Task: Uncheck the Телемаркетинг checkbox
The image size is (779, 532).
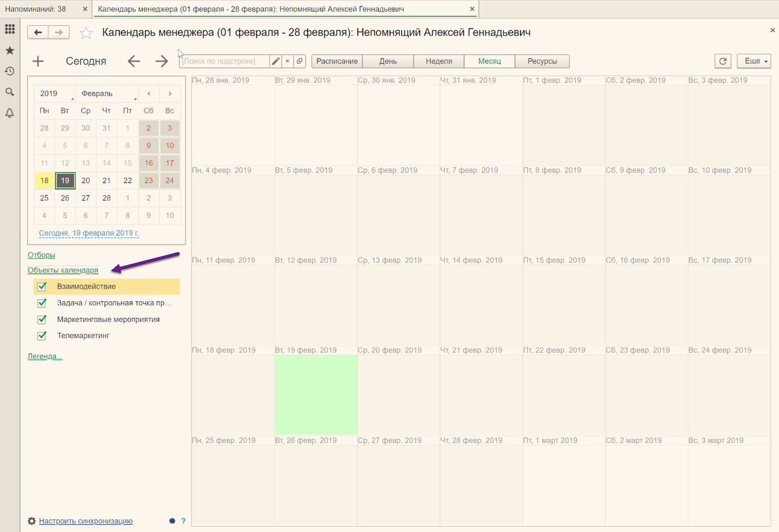Action: tap(42, 336)
